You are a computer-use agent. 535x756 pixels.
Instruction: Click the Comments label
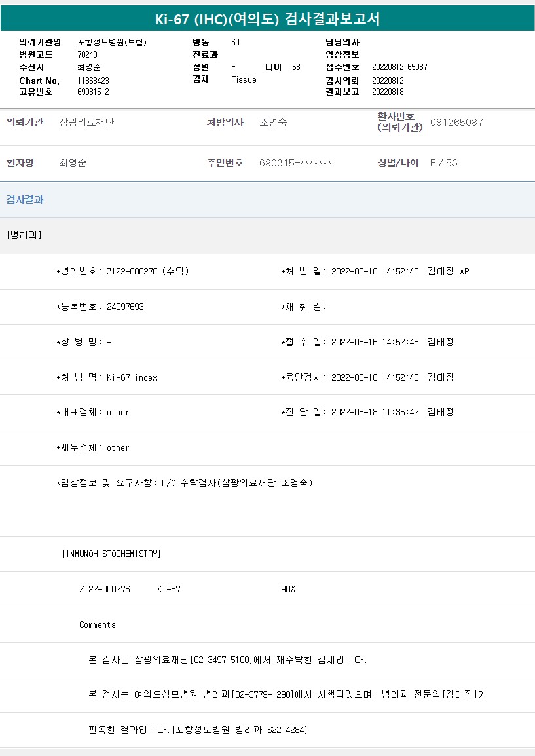point(98,624)
